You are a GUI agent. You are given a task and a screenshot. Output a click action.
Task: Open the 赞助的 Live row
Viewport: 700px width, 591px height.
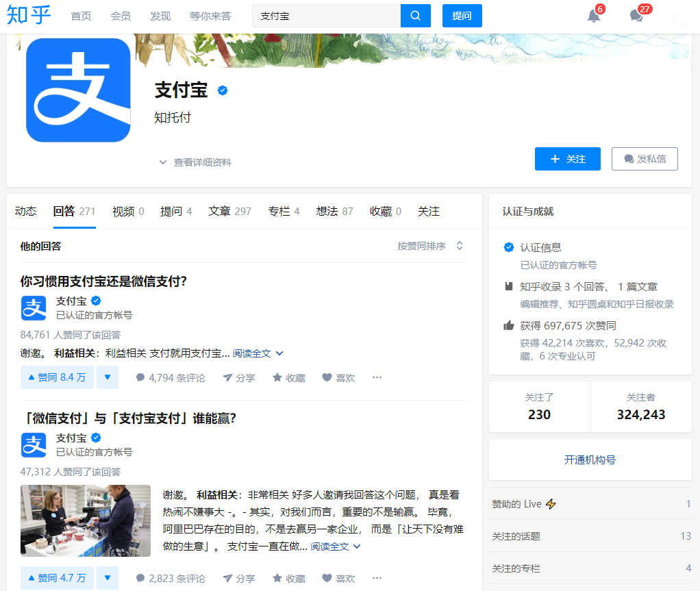point(591,504)
